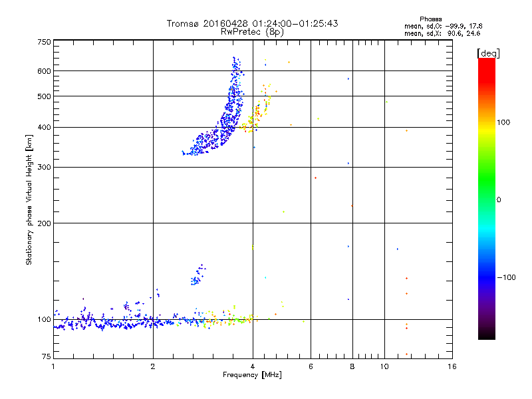Click the '2' frequency axis label
This screenshot has width=532, height=399.
tap(153, 366)
